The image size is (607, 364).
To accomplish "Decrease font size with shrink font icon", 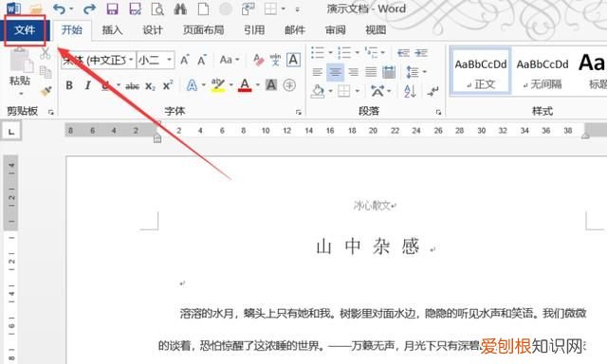I will 202,60.
